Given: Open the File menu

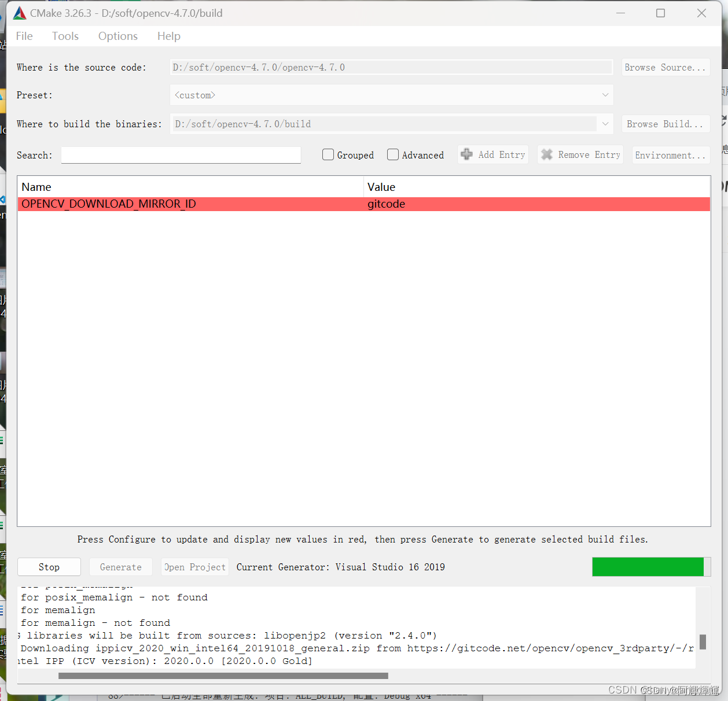Looking at the screenshot, I should [24, 36].
